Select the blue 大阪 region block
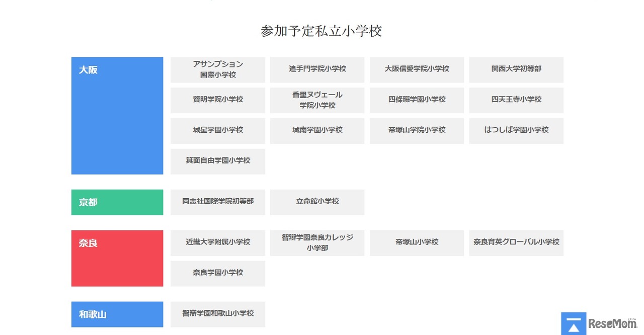Screen dimensions: 644x335 tap(117, 116)
